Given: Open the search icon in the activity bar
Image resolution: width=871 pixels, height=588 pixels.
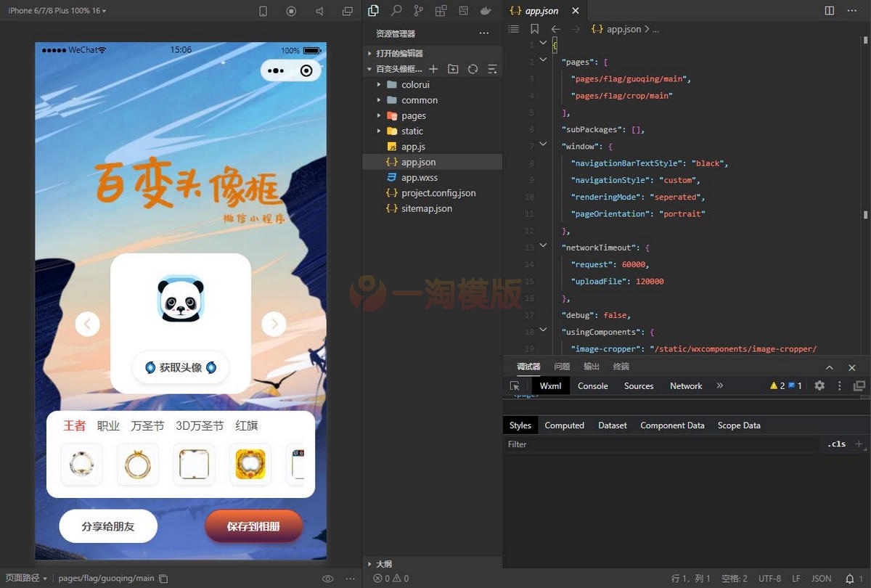Looking at the screenshot, I should 396,11.
